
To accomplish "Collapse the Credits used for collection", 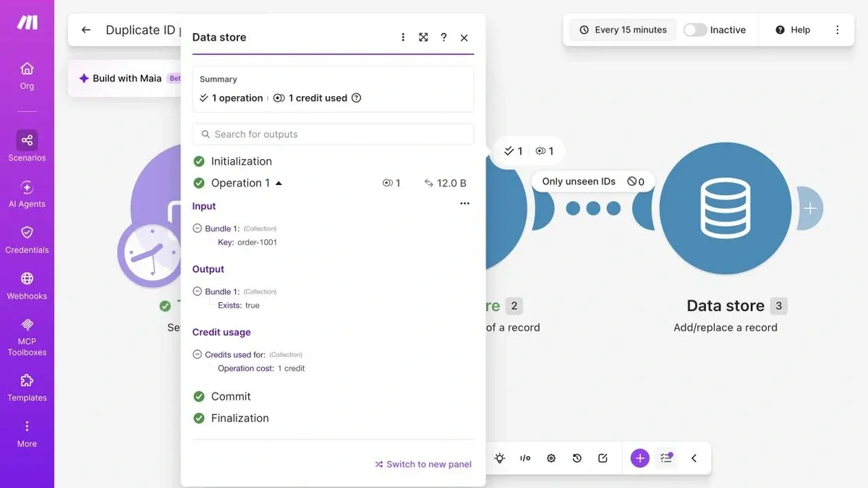I will click(x=197, y=354).
